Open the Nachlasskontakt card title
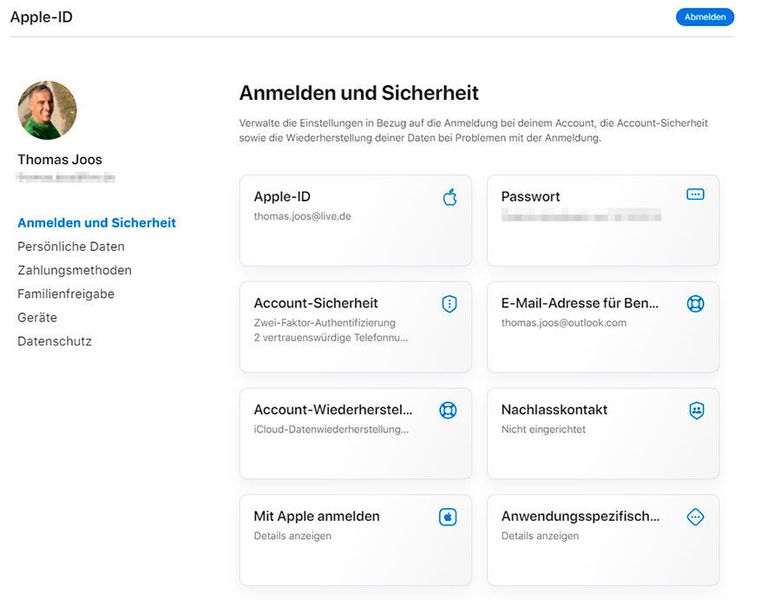 coord(554,410)
